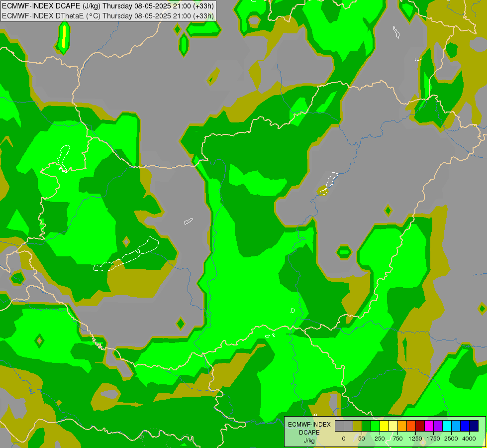Viewport: 487px width, 448px height.
Task: Click the purple legend swatch
Action: pyautogui.click(x=438, y=426)
